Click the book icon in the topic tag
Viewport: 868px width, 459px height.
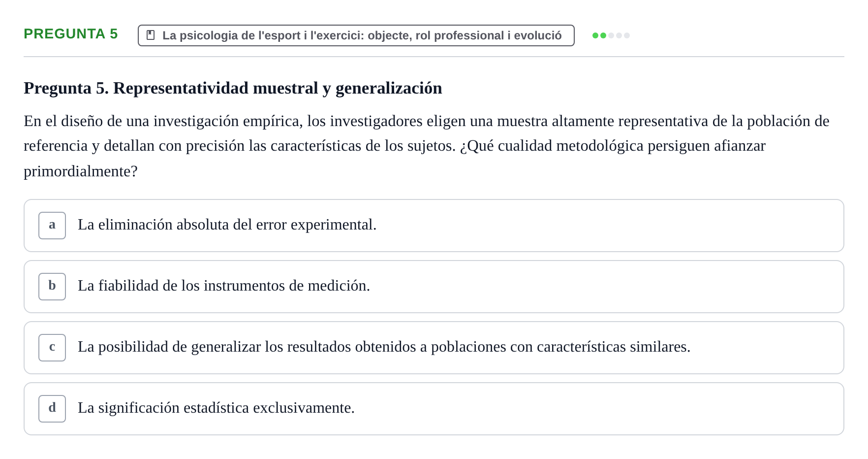pyautogui.click(x=151, y=35)
